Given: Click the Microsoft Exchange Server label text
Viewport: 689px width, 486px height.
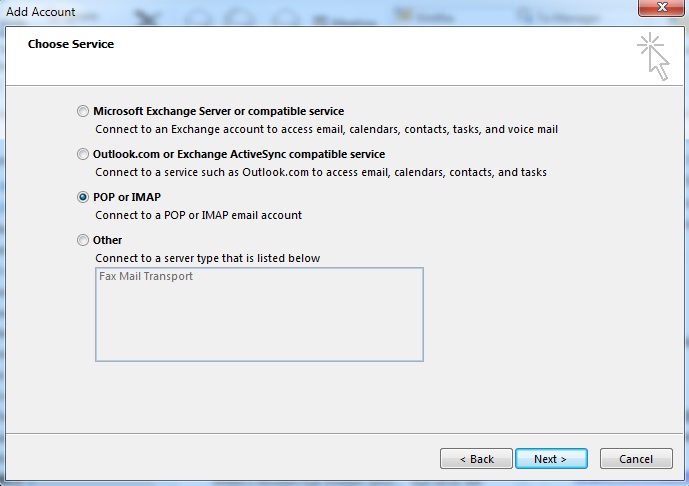Looking at the screenshot, I should pos(218,111).
